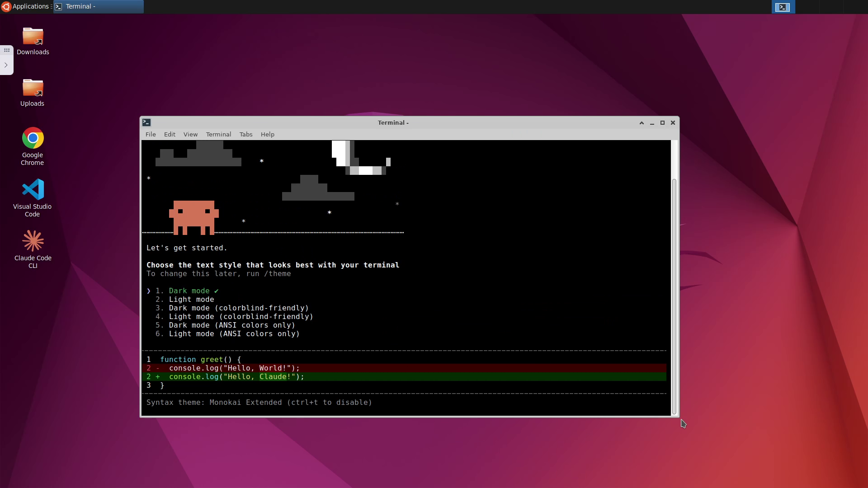This screenshot has width=868, height=488.
Task: Click the terminal icon in window titlebar
Action: pos(146,122)
